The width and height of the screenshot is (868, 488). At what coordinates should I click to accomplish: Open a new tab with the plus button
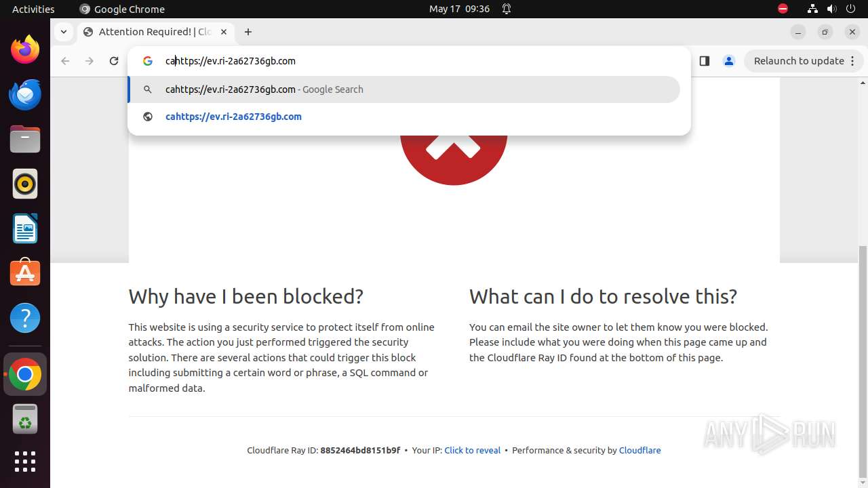(x=248, y=32)
